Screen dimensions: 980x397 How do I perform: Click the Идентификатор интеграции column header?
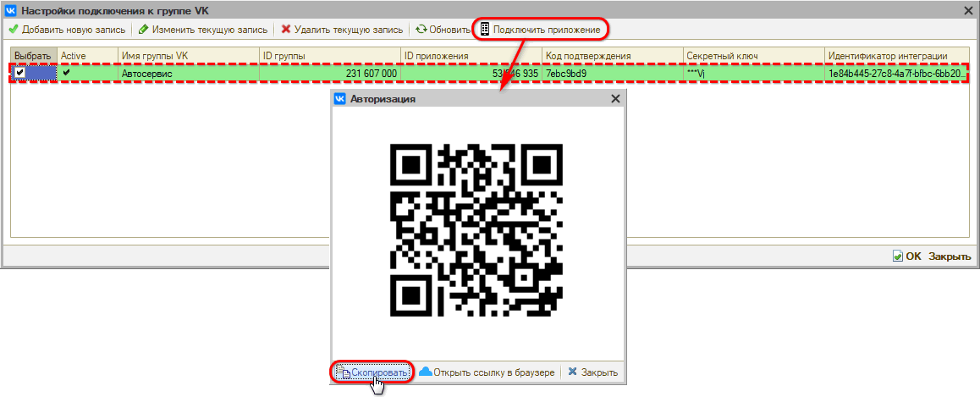895,56
